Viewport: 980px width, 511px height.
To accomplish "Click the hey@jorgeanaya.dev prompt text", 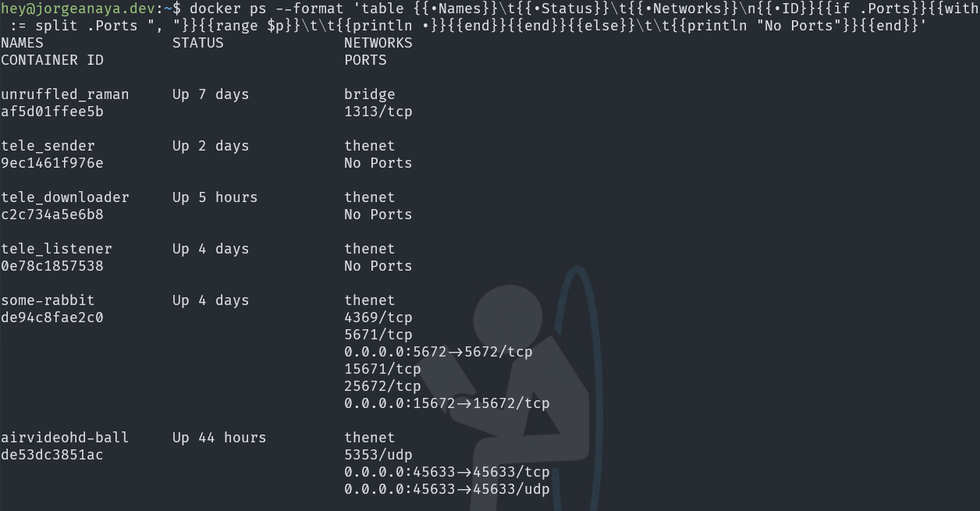I will 79,9.
